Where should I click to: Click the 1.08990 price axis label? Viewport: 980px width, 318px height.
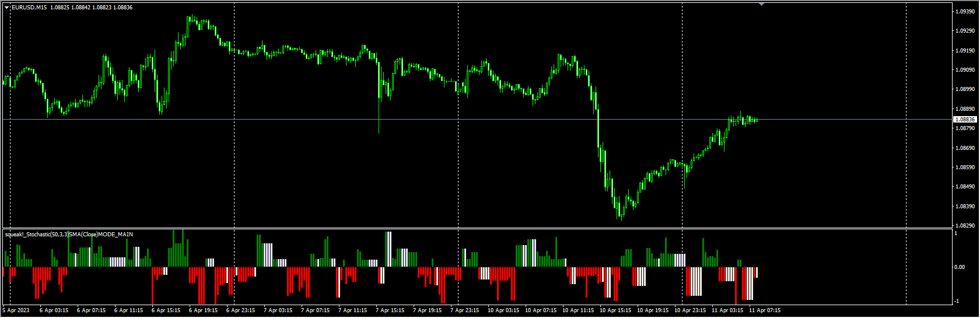point(965,89)
